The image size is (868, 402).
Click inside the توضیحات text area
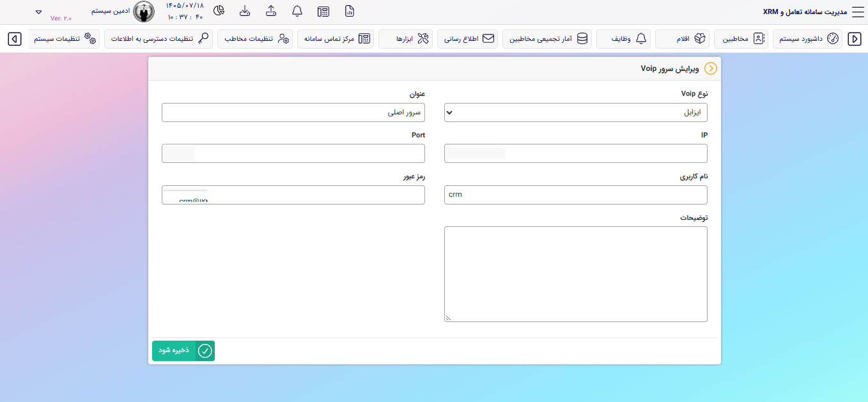(x=576, y=274)
